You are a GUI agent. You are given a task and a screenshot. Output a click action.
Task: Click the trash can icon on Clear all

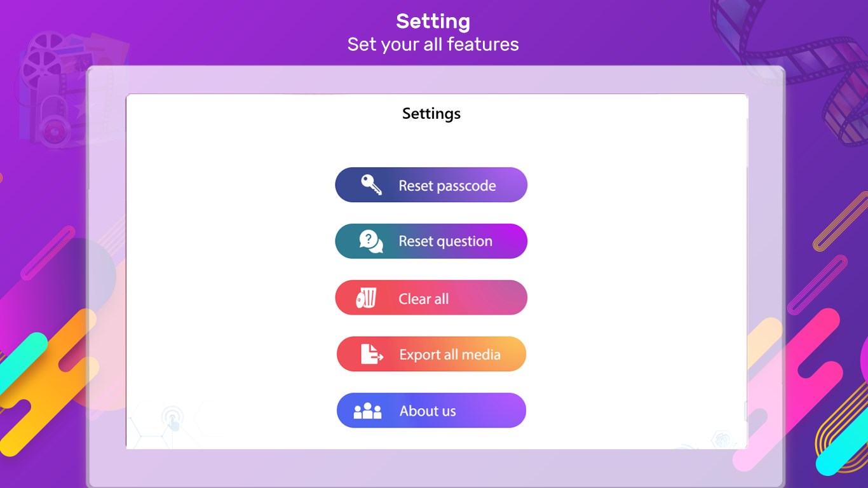(367, 297)
